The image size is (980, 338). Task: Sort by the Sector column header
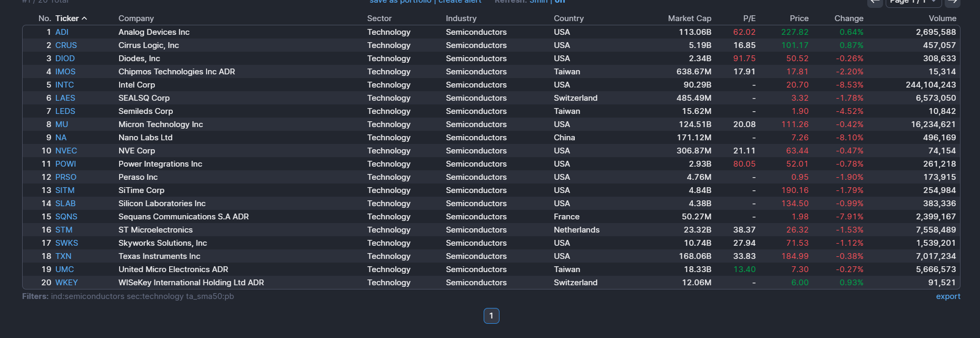[x=379, y=18]
